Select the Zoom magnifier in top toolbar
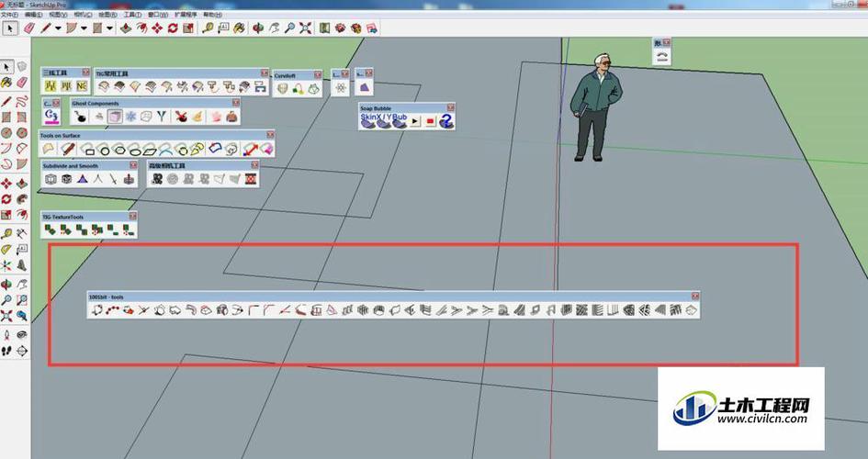The height and width of the screenshot is (459, 868). (x=289, y=28)
